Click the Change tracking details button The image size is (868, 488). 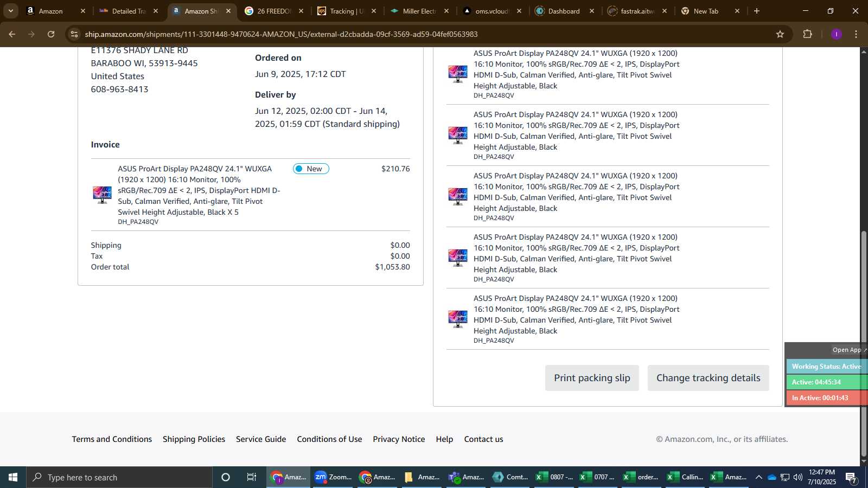709,378
